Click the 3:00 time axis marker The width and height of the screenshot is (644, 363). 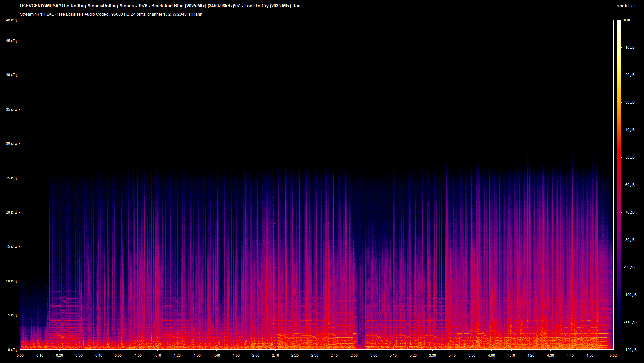coord(374,355)
